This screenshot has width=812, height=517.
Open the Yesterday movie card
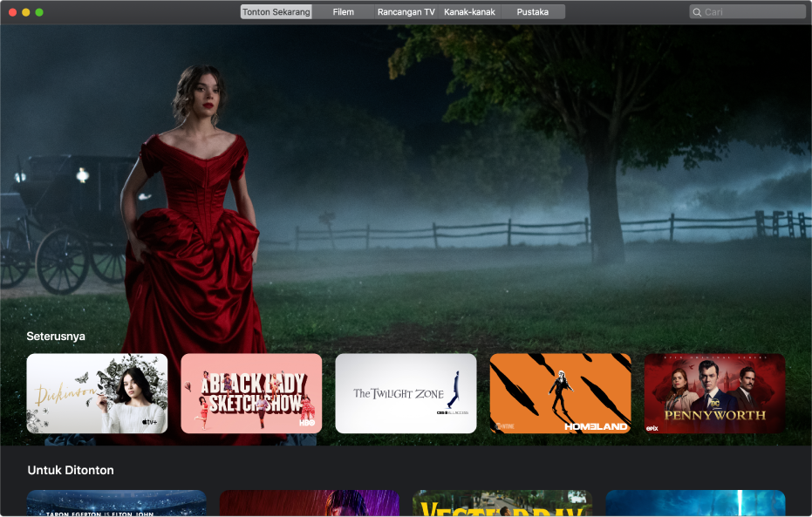[502, 503]
